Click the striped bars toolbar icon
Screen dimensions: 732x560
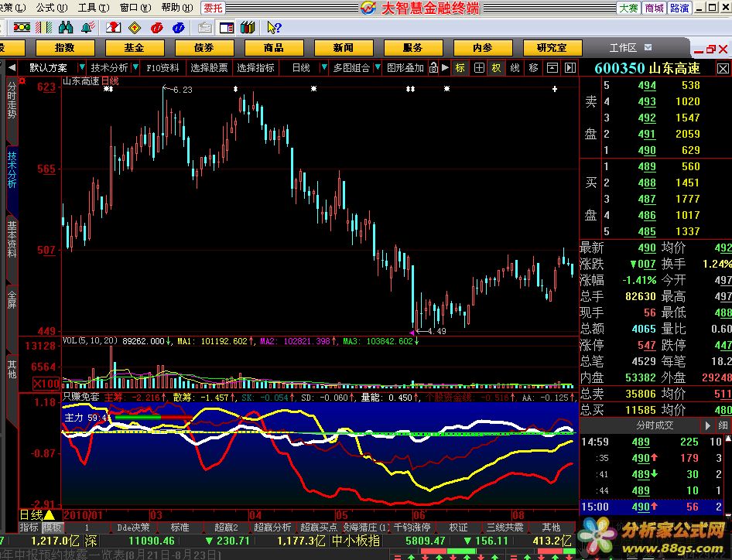44,28
